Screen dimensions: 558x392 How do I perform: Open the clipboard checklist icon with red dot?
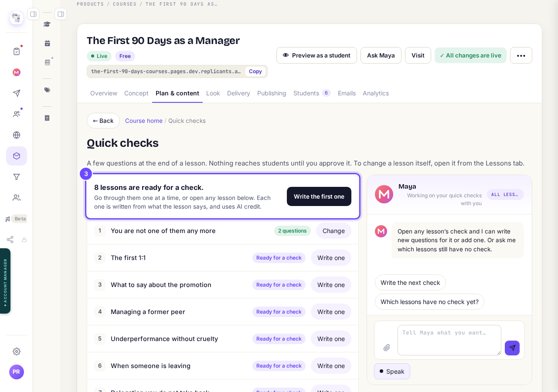(x=17, y=51)
